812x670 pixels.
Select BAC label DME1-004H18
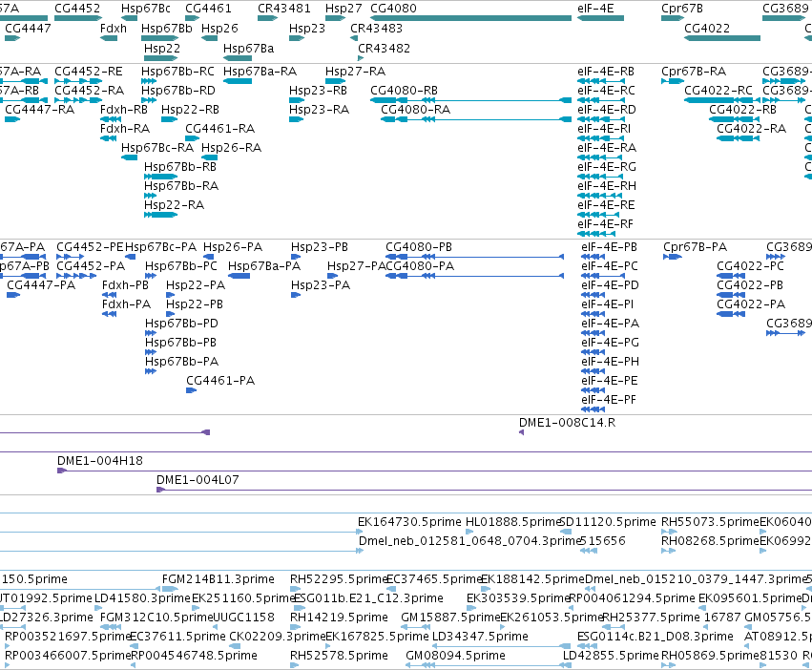[100, 461]
